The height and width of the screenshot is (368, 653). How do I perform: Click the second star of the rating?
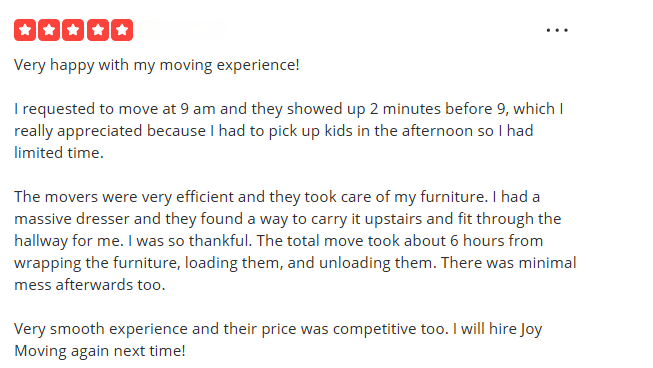[49, 30]
